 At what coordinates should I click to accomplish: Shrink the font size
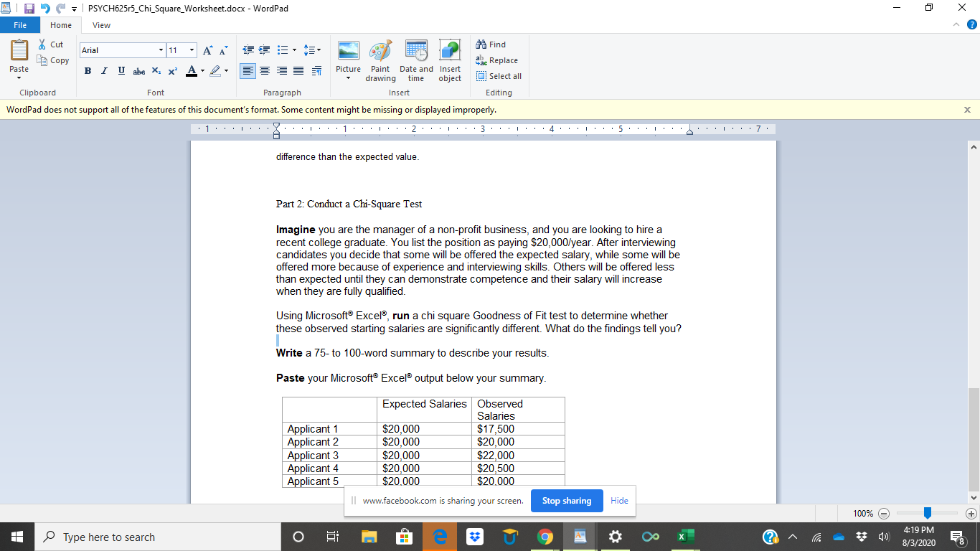point(222,50)
